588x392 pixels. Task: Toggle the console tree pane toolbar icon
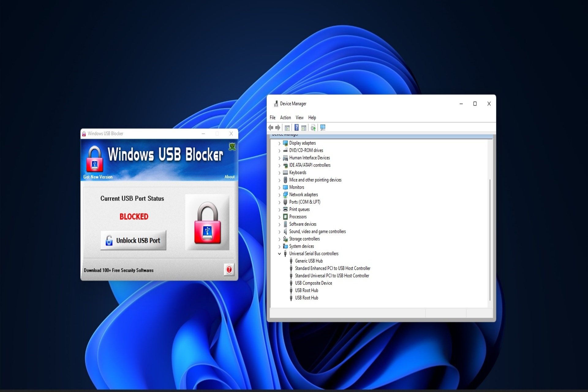point(287,128)
